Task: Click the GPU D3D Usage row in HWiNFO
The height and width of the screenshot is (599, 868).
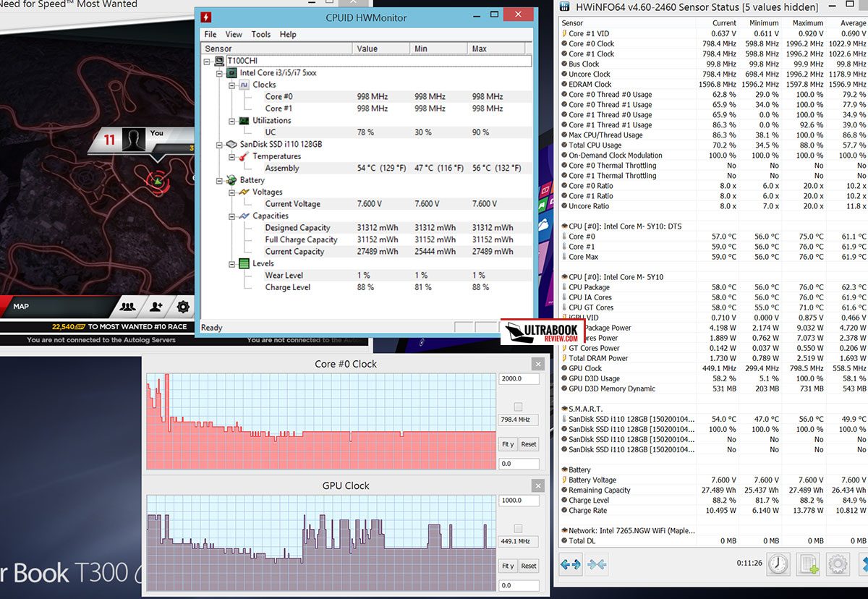Action: (x=714, y=378)
